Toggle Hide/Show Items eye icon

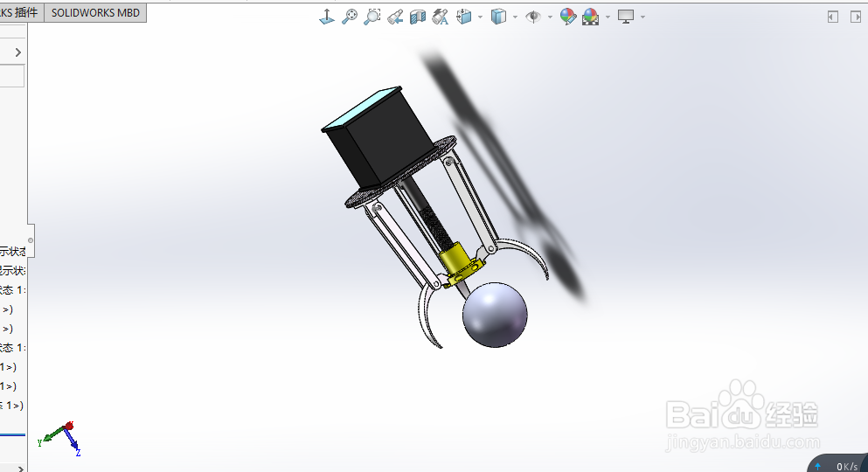[x=533, y=17]
